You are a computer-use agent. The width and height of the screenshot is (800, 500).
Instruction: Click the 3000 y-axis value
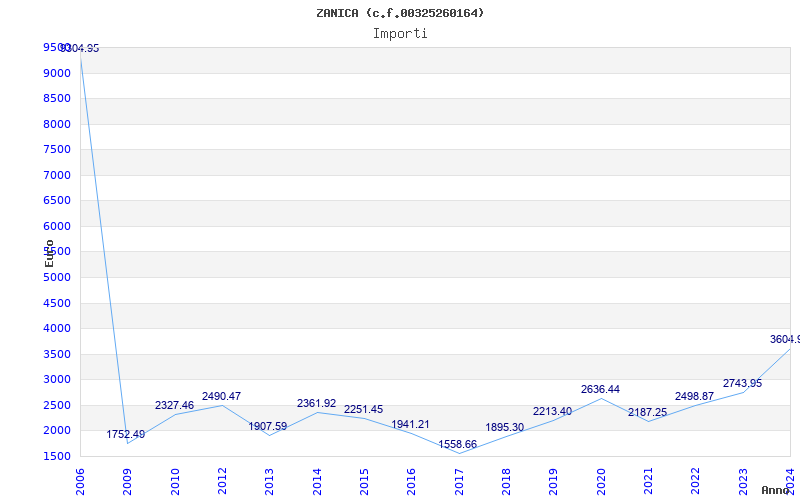pyautogui.click(x=57, y=380)
